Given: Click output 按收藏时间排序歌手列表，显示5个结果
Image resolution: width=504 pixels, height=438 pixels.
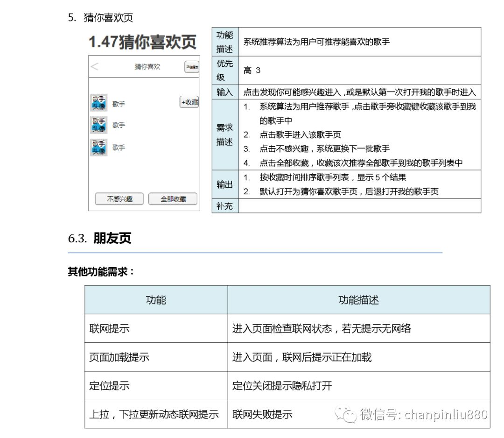Looking at the screenshot, I should (333, 177).
